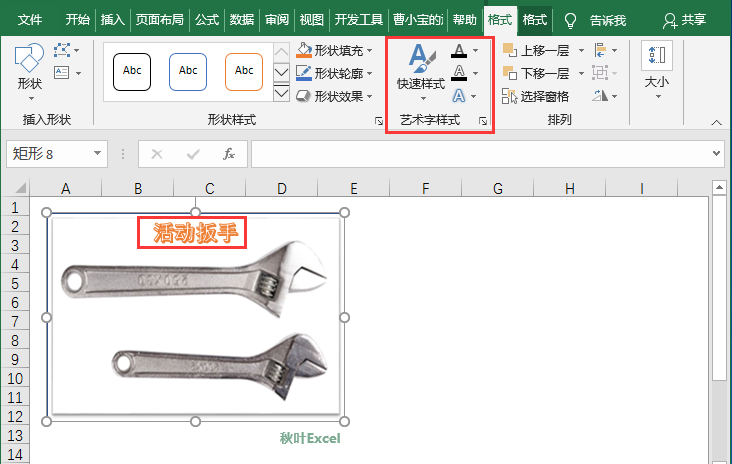Open text effects dropdown arrow
732x464 pixels.
point(473,96)
